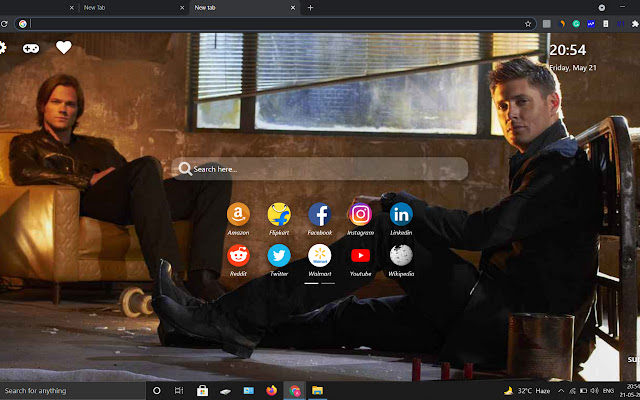Close the middle 'New Tab' tab

pos(182,7)
